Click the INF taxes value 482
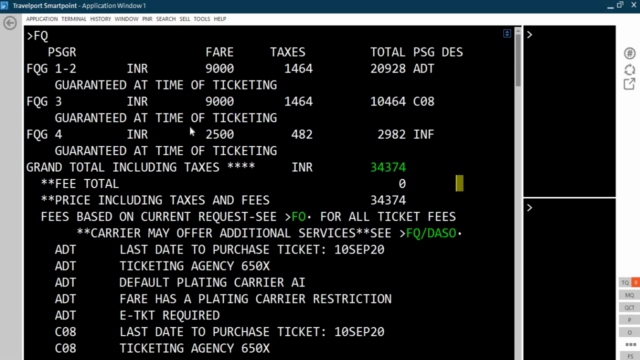Viewport: 640px width, 360px height. tap(302, 134)
